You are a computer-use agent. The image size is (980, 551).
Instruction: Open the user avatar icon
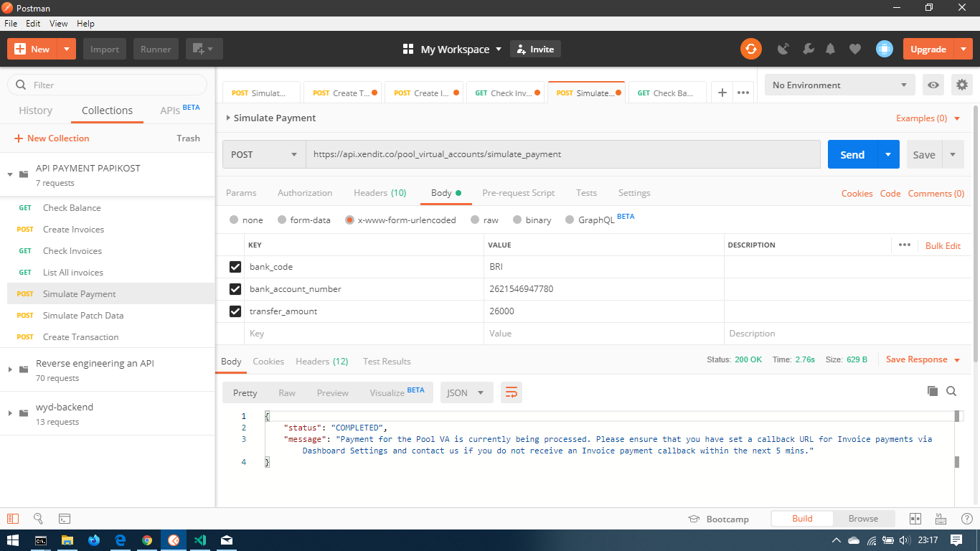click(885, 49)
